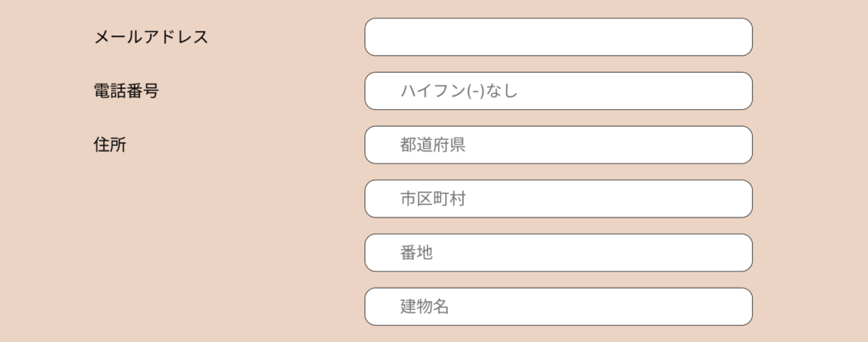Click the 建物名 placeholder text

[x=425, y=306]
